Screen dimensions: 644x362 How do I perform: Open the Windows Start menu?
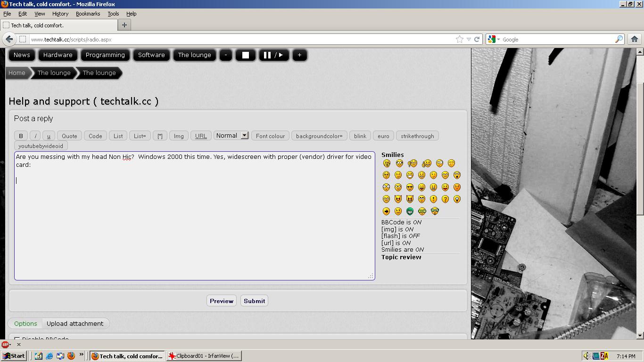click(x=13, y=356)
